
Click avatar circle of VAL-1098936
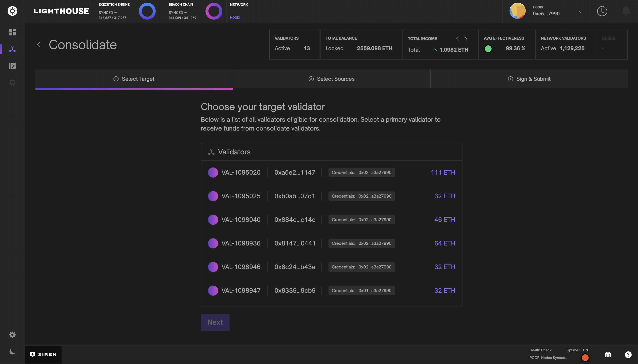pyautogui.click(x=213, y=243)
